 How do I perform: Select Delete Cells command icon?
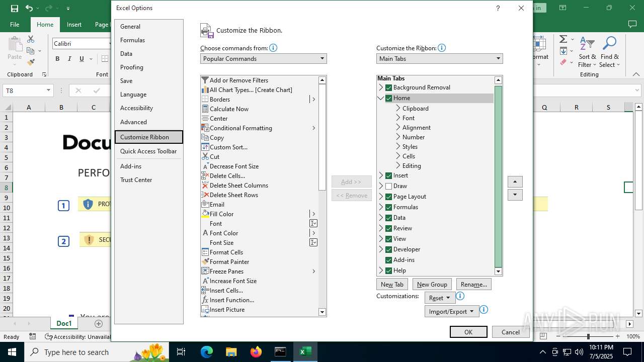click(x=205, y=175)
